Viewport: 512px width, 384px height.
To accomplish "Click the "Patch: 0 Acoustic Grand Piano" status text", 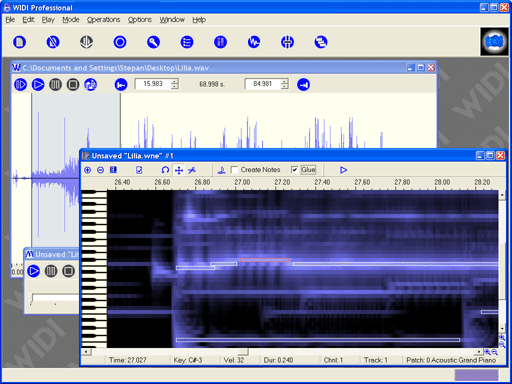I will tap(451, 360).
